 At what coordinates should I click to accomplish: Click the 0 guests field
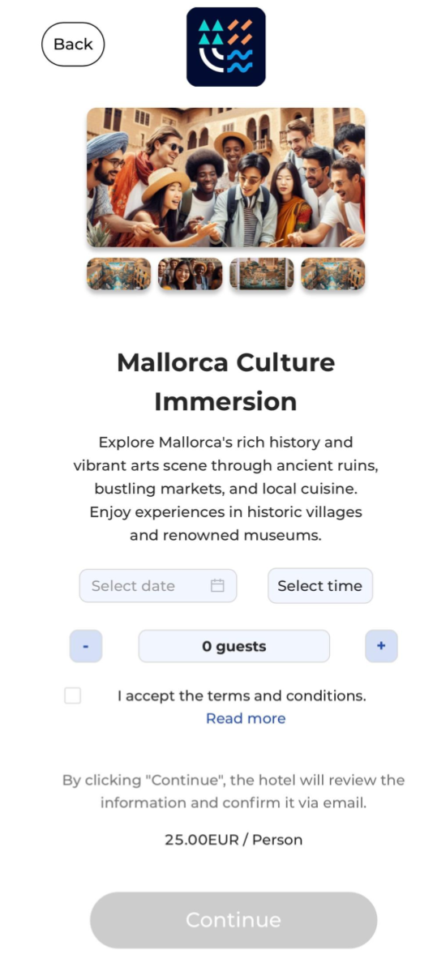234,646
